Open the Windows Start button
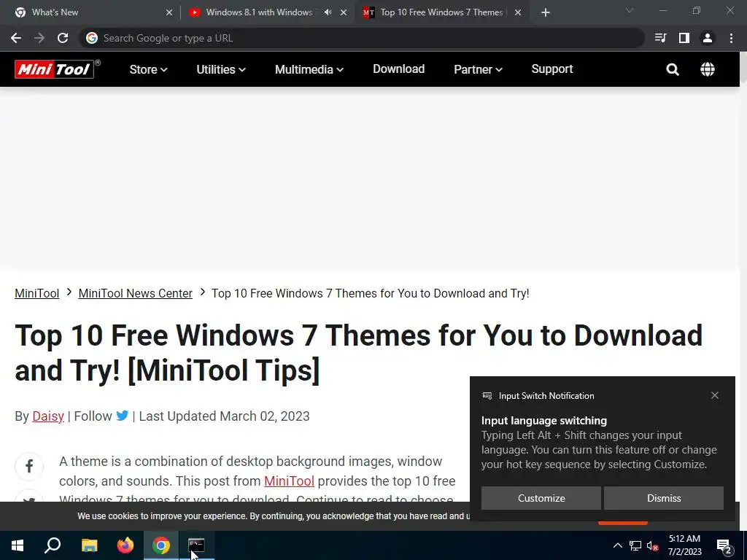Screen dimensions: 747x560 point(18,545)
